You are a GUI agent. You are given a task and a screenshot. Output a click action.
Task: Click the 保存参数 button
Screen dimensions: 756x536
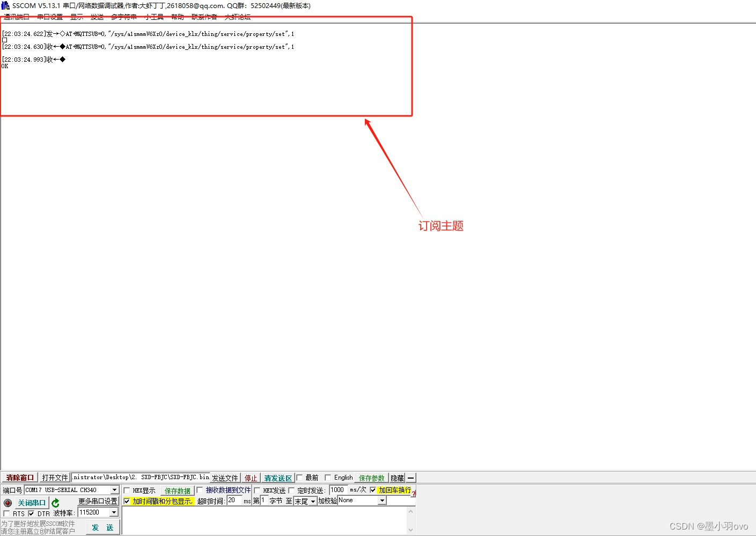pyautogui.click(x=372, y=478)
